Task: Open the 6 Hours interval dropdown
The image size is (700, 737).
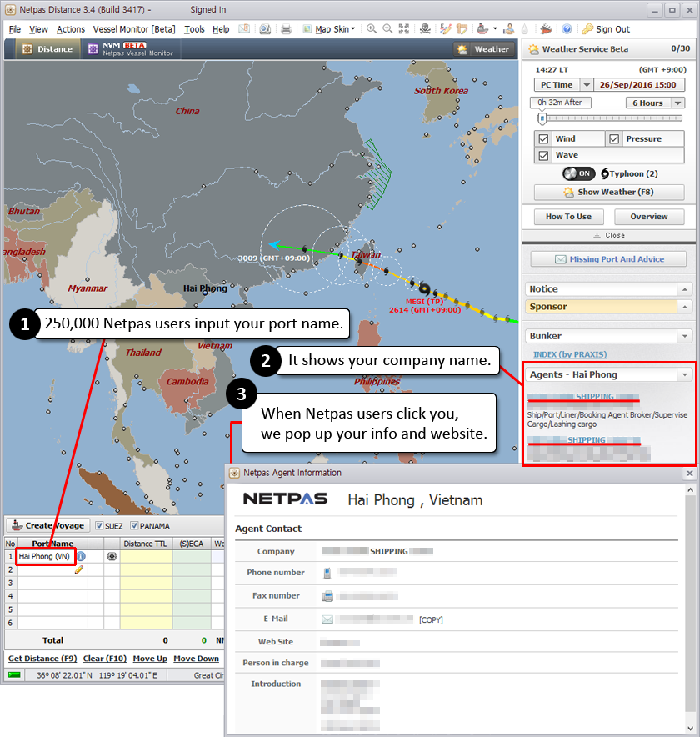Action: pos(678,103)
